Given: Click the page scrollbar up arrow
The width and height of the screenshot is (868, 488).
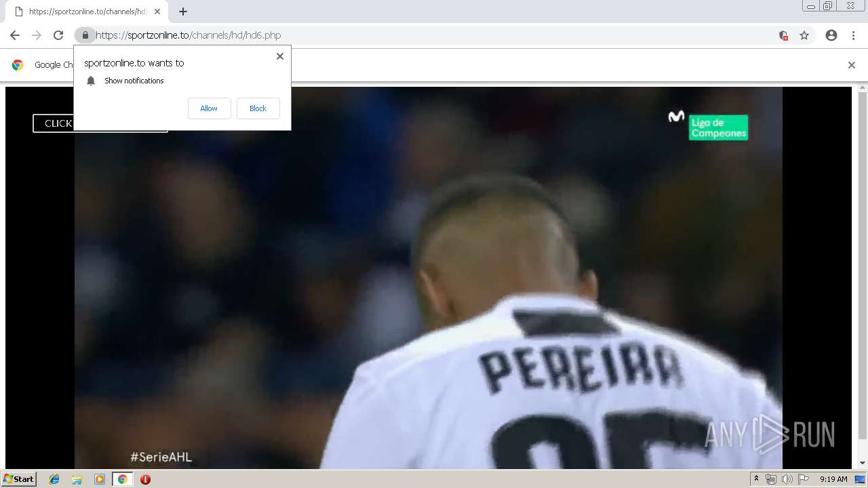Looking at the screenshot, I should (x=863, y=88).
